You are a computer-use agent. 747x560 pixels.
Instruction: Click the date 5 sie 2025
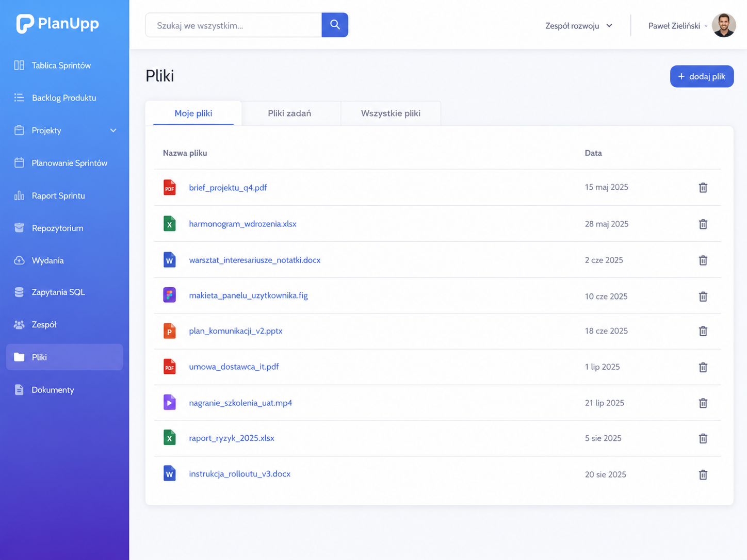tap(603, 438)
